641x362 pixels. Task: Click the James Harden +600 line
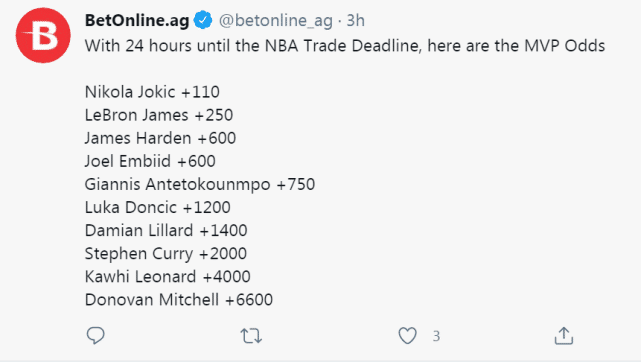pos(160,138)
